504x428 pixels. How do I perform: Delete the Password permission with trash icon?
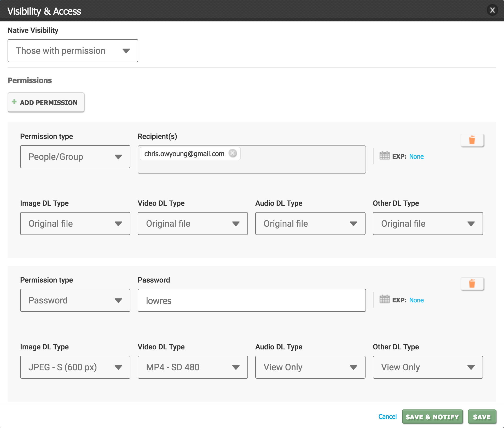472,284
